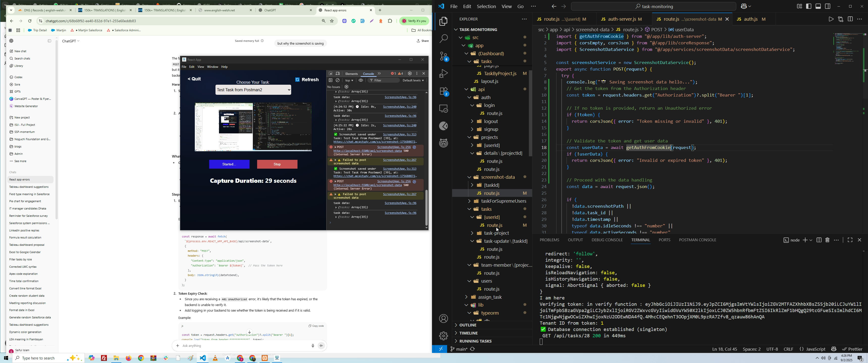Click the screenshot preview thumbnail
The width and height of the screenshot is (868, 363).
(x=253, y=127)
